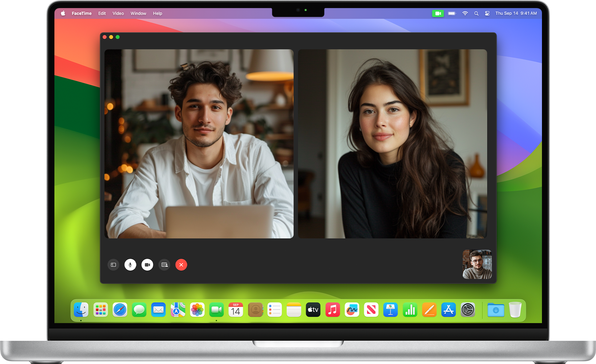Screen dimensions: 596x364
Task: Open Maps from the Dock
Action: tap(178, 310)
